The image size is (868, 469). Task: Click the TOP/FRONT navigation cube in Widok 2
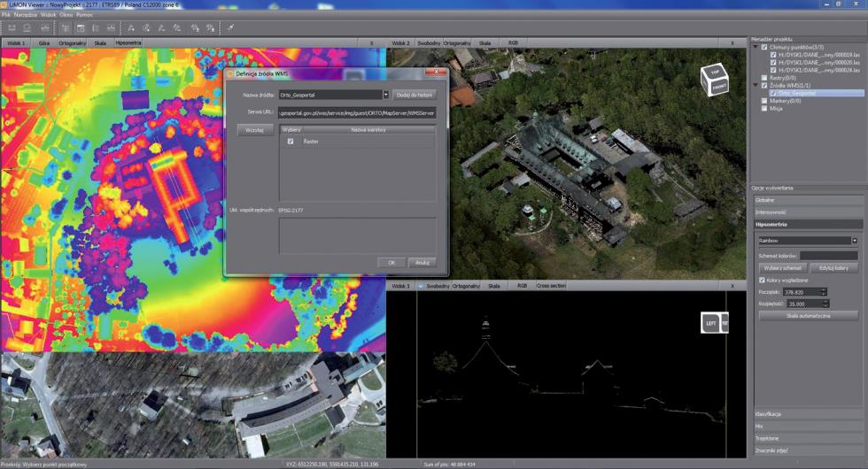(714, 81)
